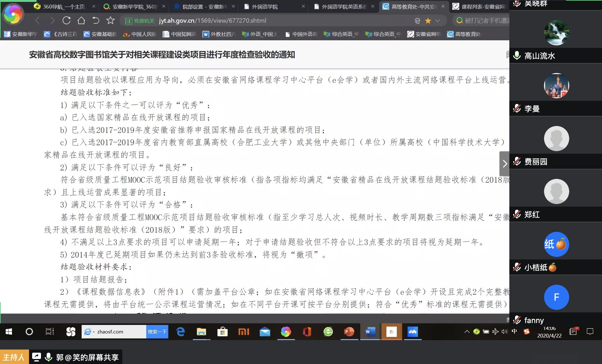Toggle the muted microphone for 郑红
This screenshot has width=602, height=364.
point(517,214)
